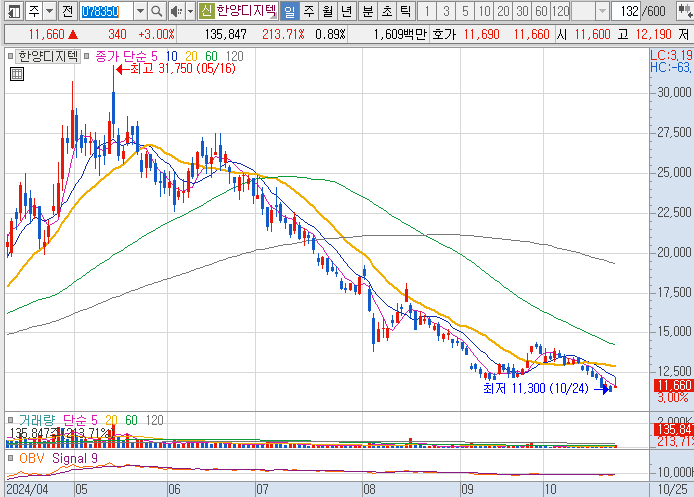
Task: Click the green 60 moving average legend
Action: (211, 56)
